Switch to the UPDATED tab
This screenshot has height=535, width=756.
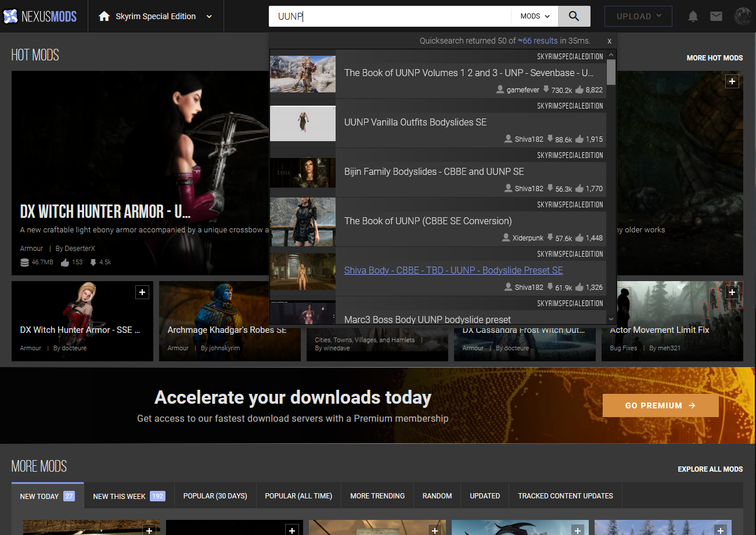[x=485, y=496]
